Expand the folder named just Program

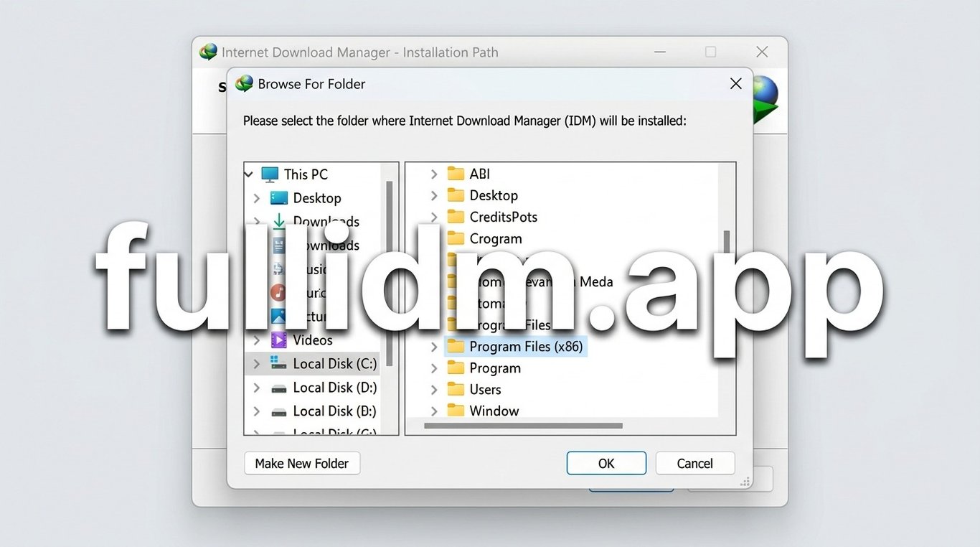pyautogui.click(x=434, y=368)
